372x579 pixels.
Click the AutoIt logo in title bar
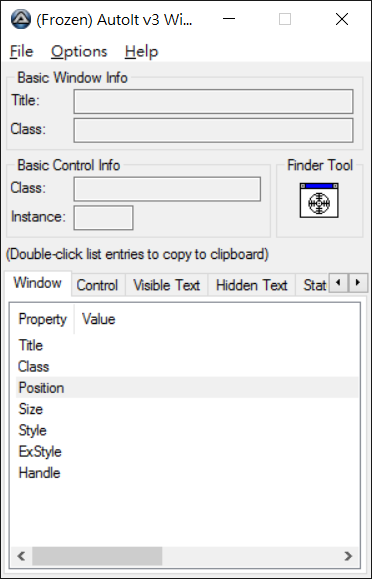(21, 19)
